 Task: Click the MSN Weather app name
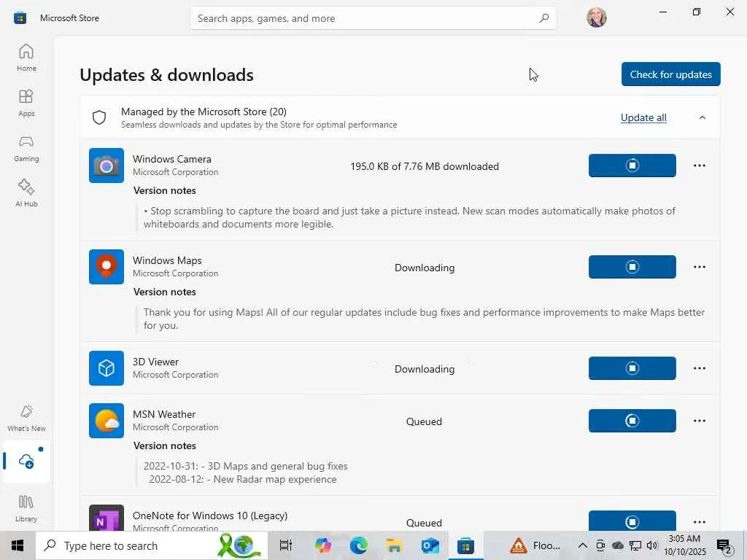pos(164,414)
